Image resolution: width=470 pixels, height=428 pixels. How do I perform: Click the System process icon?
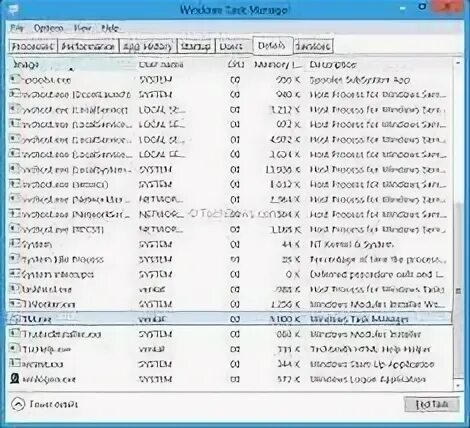[x=15, y=244]
